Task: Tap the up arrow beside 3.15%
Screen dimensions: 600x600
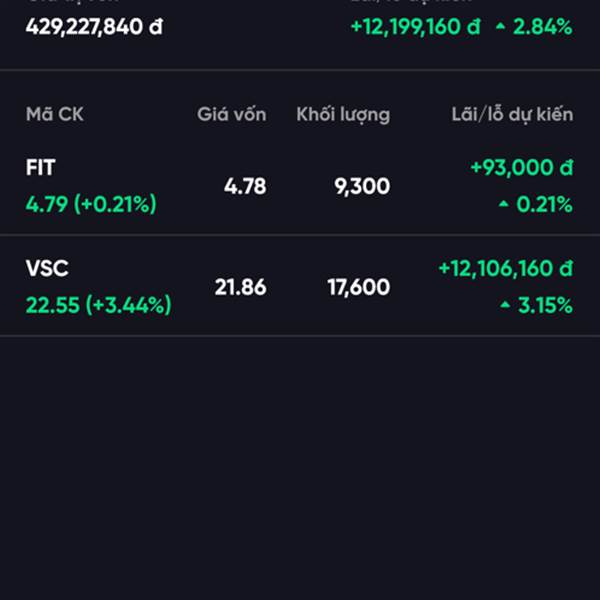Action: click(x=505, y=305)
